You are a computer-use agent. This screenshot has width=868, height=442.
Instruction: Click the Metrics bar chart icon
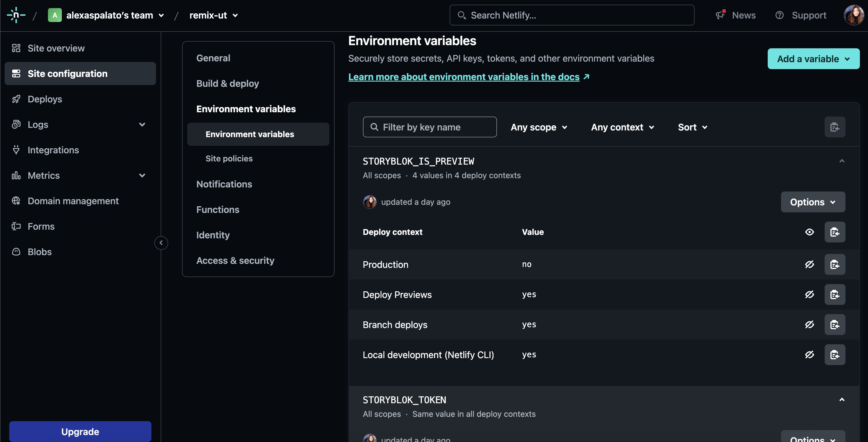pos(16,176)
